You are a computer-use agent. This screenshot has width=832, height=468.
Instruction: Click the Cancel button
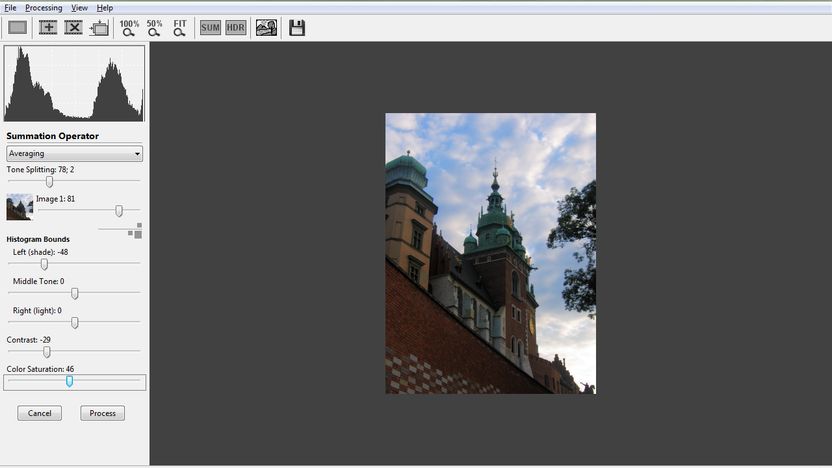pos(39,413)
